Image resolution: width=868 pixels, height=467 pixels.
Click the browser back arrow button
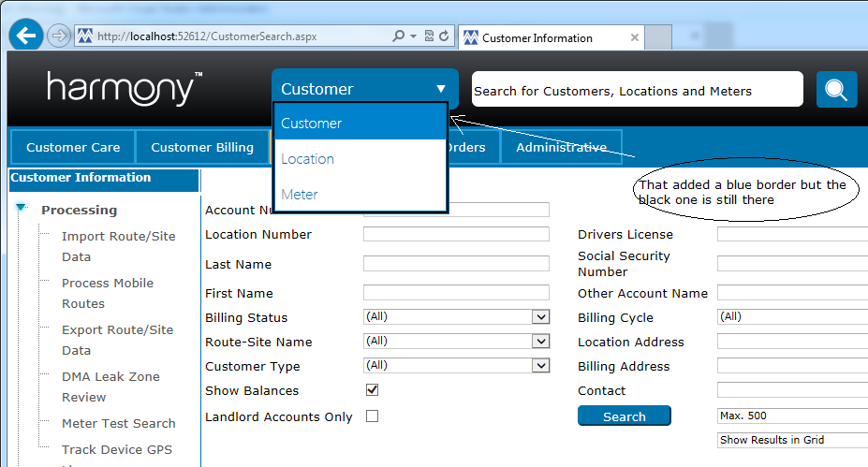pyautogui.click(x=26, y=36)
